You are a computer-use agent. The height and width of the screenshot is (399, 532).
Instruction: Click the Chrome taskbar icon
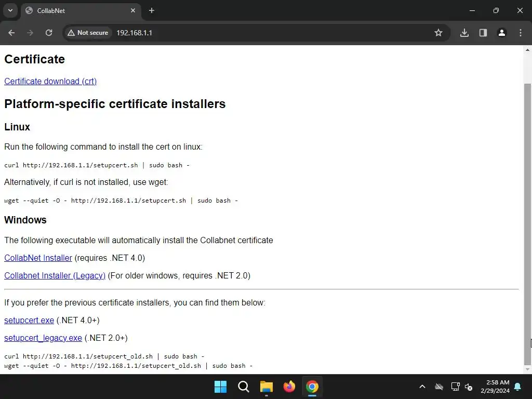coord(312,387)
